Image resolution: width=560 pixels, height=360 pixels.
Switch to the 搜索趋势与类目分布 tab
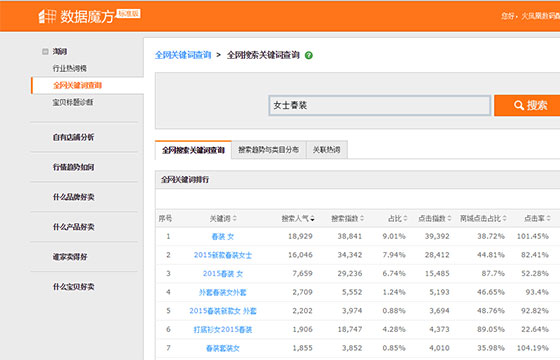click(x=269, y=150)
